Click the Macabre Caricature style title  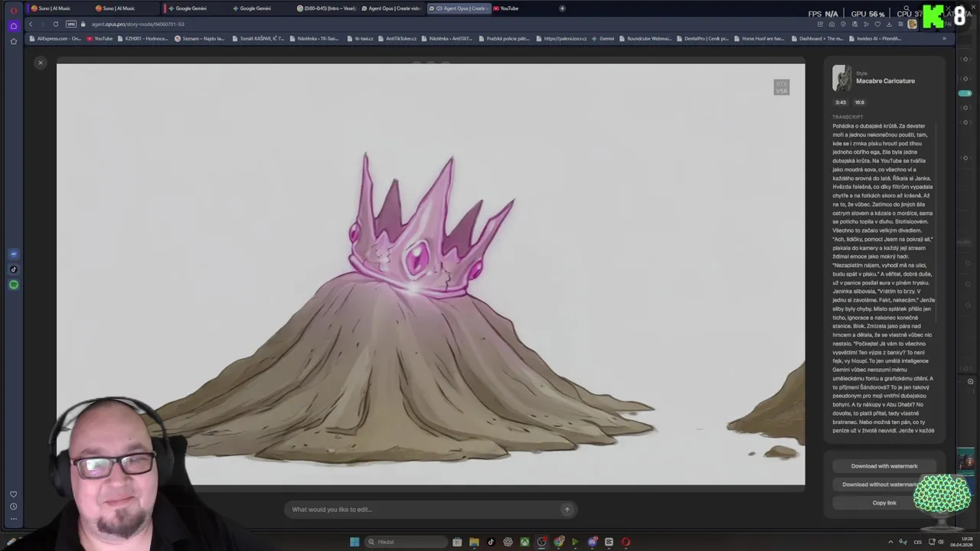click(885, 81)
